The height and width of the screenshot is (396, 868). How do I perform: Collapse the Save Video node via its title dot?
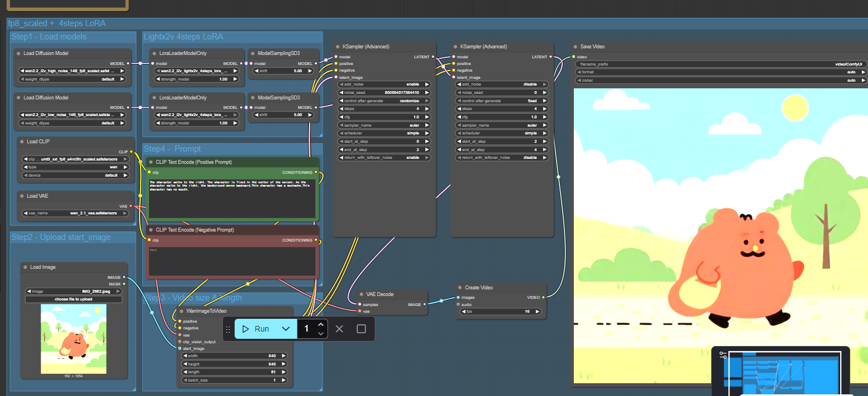coord(576,47)
